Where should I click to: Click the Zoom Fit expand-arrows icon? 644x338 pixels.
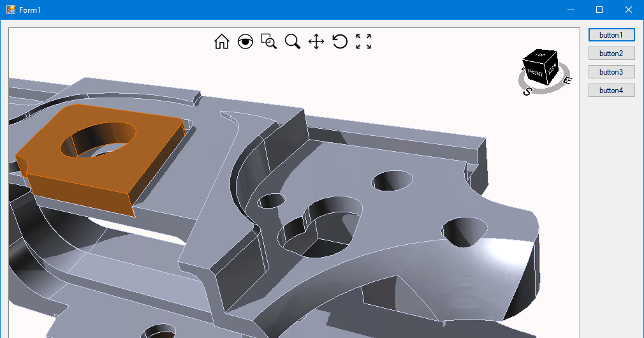(x=363, y=42)
